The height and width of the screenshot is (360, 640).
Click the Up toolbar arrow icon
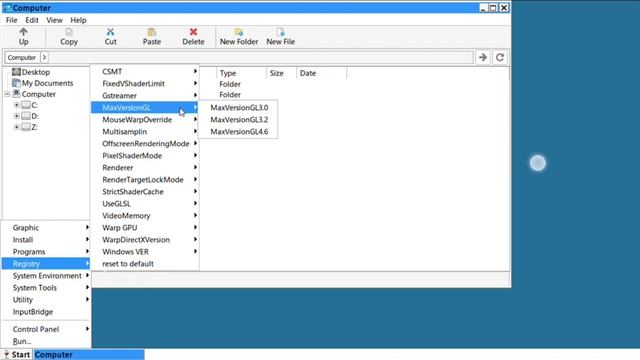[23, 32]
